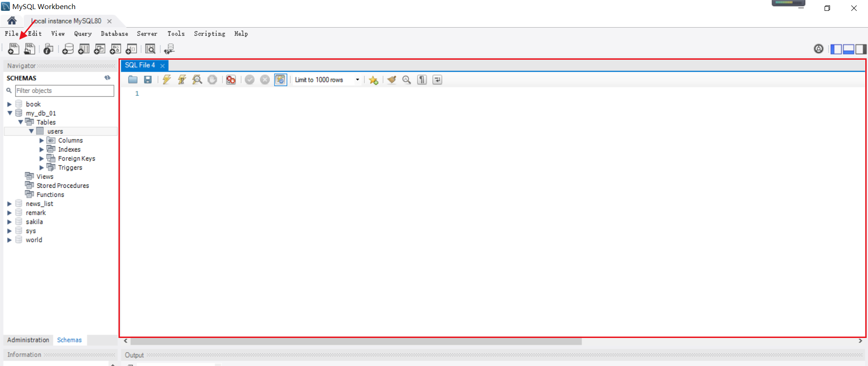
Task: Refresh the SCHEMAS list
Action: pos(107,78)
